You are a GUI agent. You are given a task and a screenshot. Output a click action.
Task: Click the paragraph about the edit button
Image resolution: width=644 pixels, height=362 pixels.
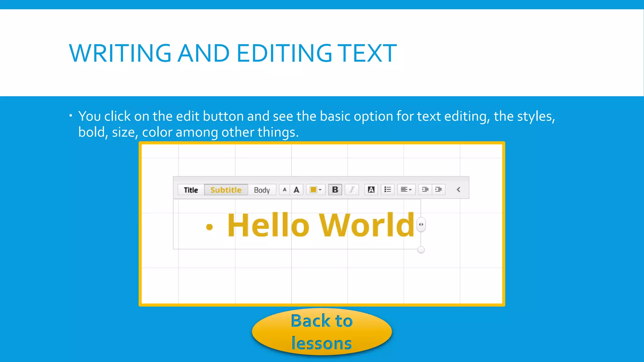[317, 124]
